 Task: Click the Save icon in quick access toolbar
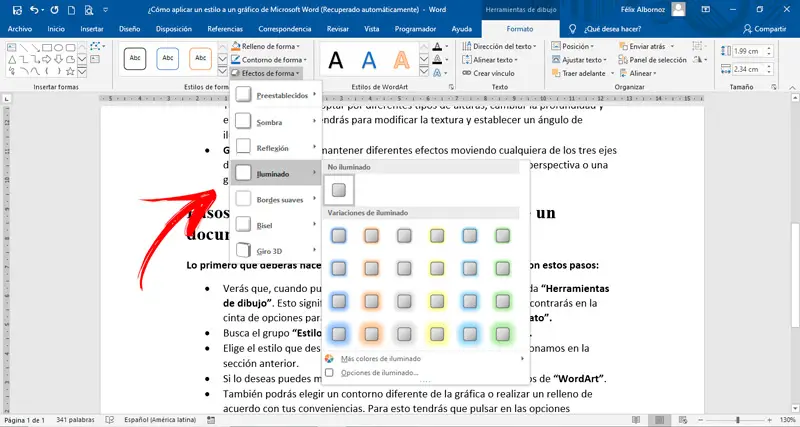17,10
